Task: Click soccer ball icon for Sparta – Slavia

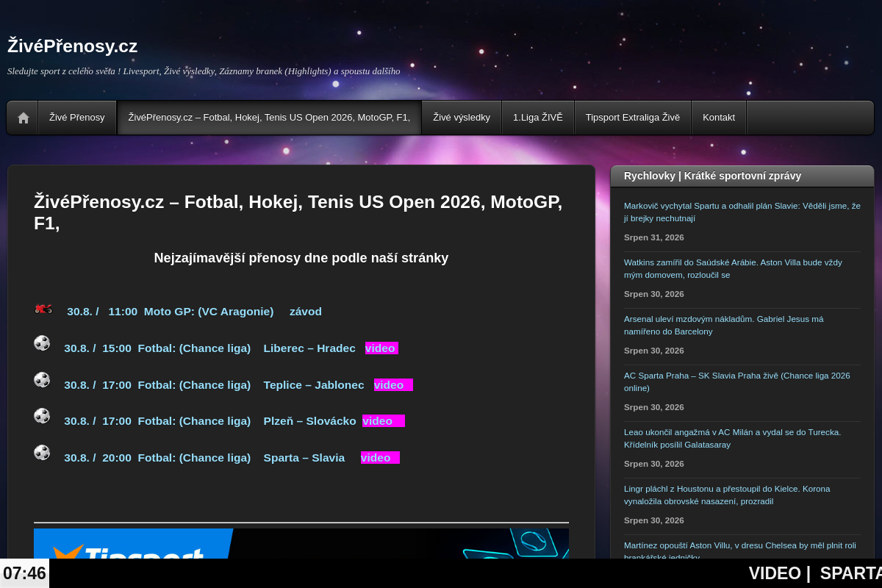Action: 42,453
